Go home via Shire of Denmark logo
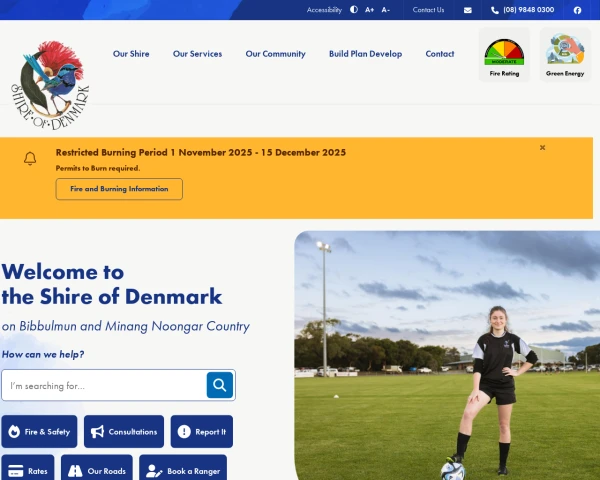Viewport: 600px width, 480px height. click(x=50, y=85)
